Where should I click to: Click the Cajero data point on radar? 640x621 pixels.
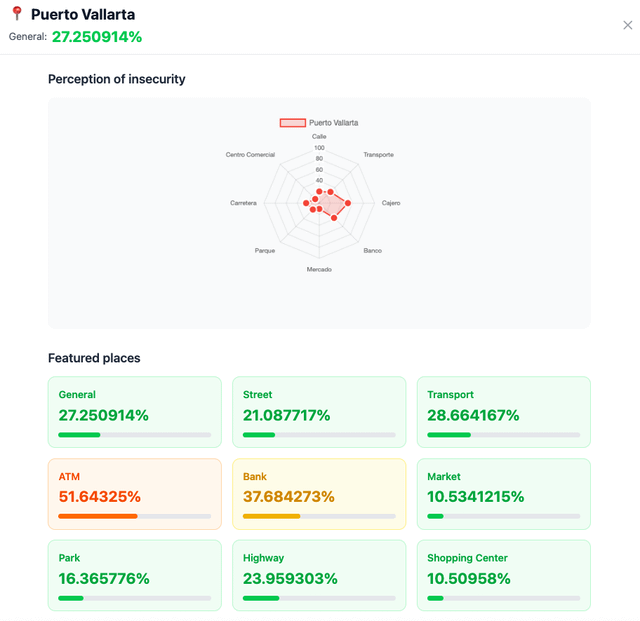tap(348, 203)
